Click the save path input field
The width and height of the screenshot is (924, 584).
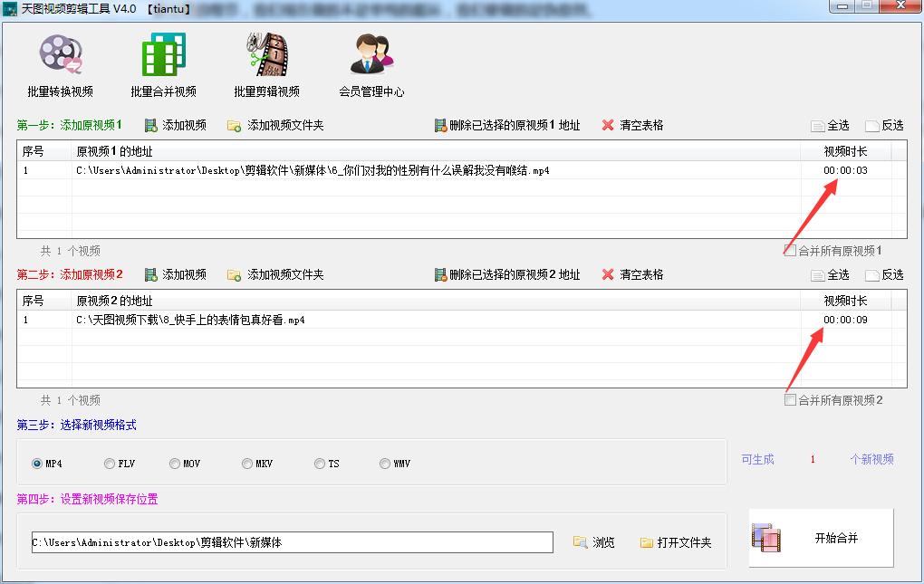(x=292, y=542)
